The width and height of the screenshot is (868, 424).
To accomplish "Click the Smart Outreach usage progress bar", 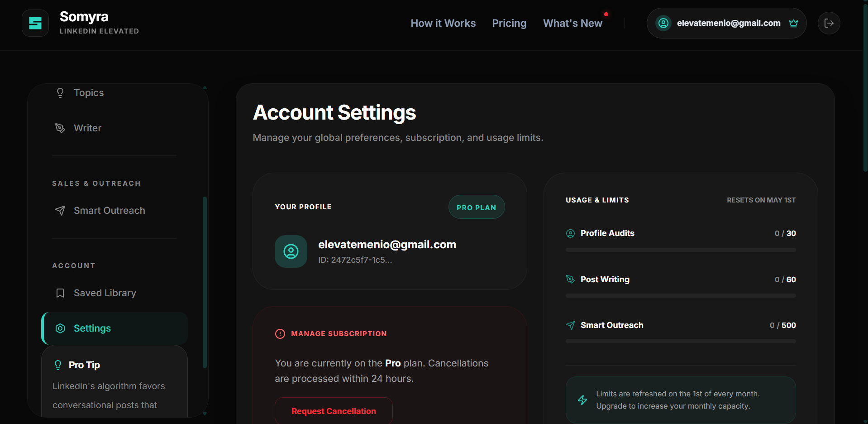I will coord(680,341).
